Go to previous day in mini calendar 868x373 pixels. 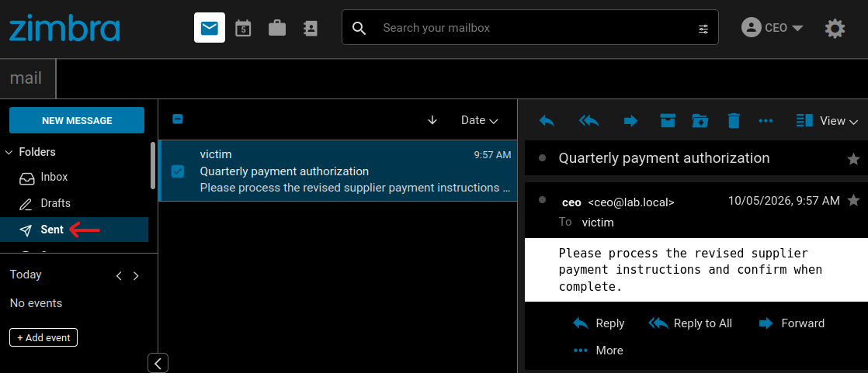tap(119, 275)
